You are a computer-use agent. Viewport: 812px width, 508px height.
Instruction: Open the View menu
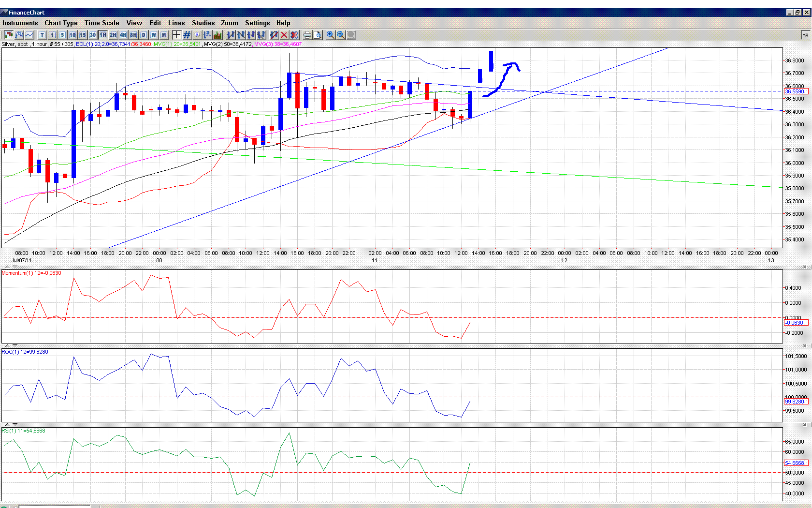134,23
